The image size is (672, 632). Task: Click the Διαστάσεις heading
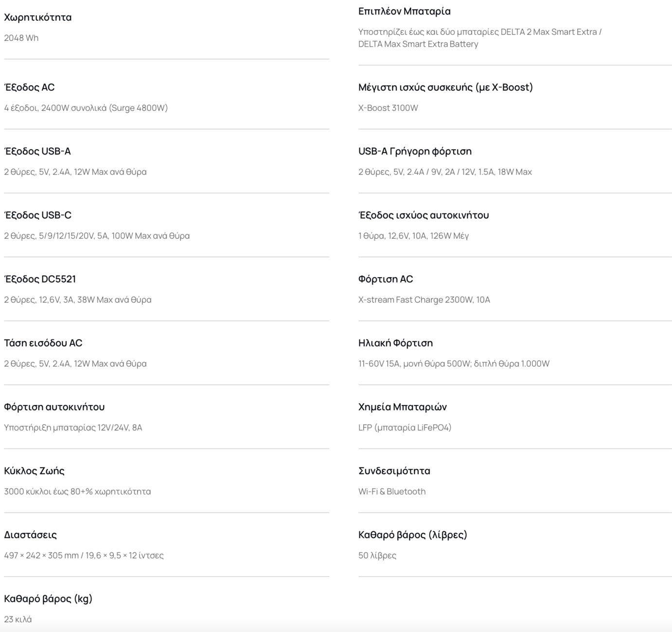pyautogui.click(x=31, y=535)
